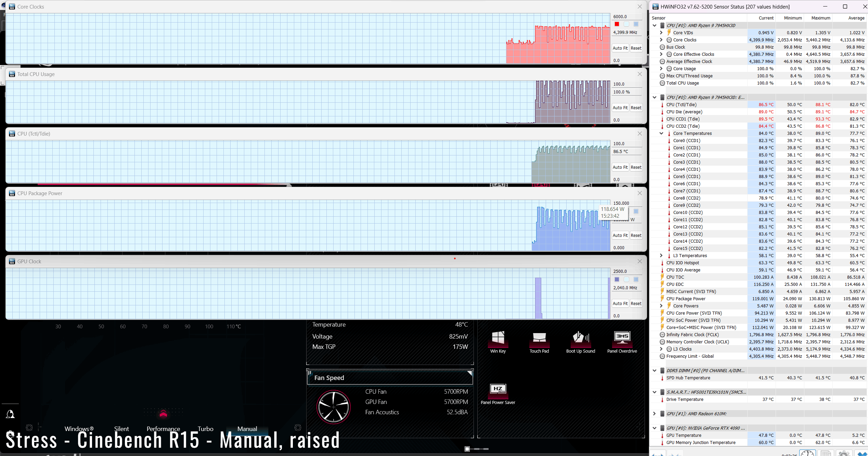Collapse the DDR5 DIMM sensor group

(655, 371)
